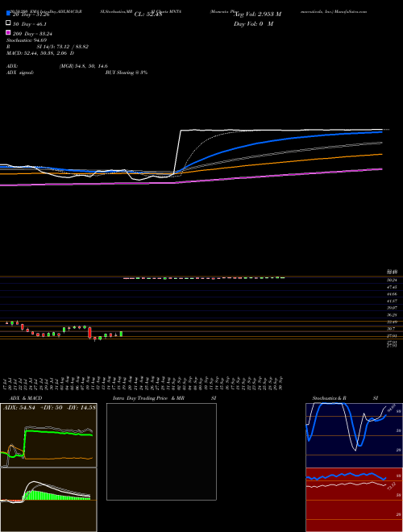Click the last green candle before the price gap
The image size is (403, 532).
click(121, 335)
